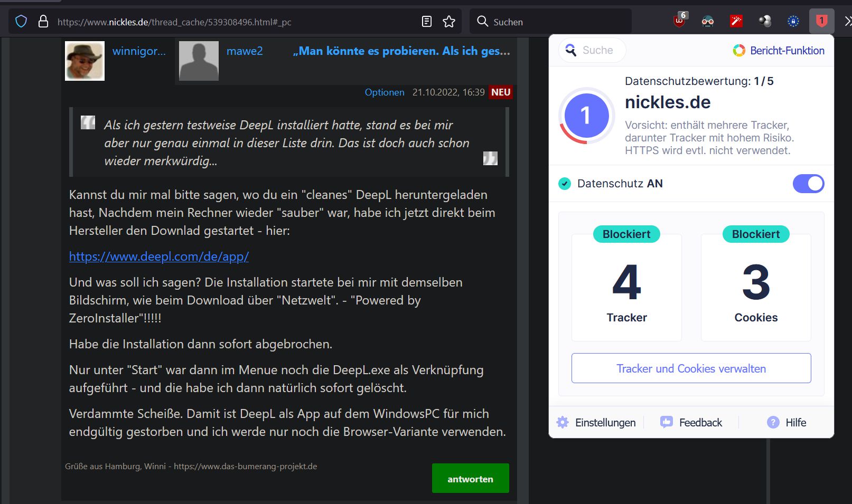Click the Blockiert badge above Tracker

(x=626, y=234)
